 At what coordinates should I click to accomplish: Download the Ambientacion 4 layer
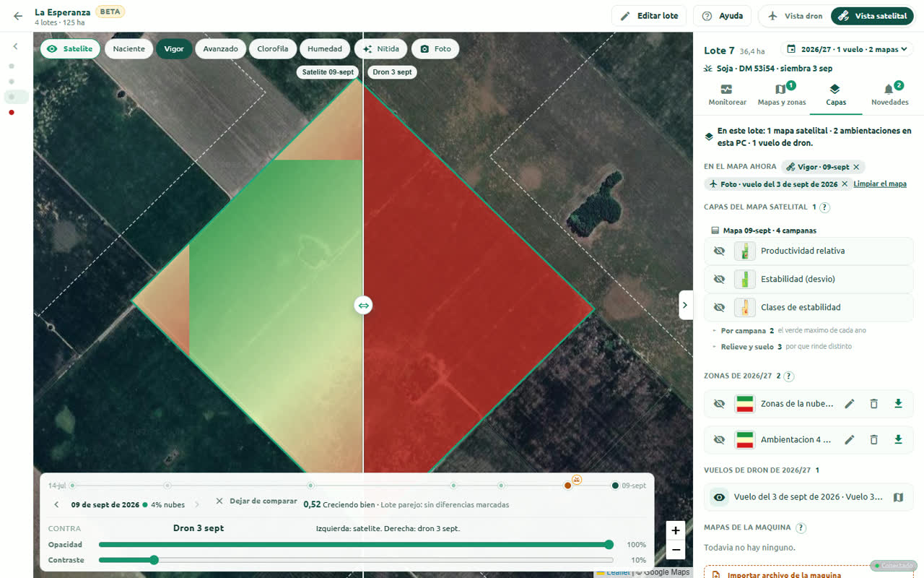point(898,439)
